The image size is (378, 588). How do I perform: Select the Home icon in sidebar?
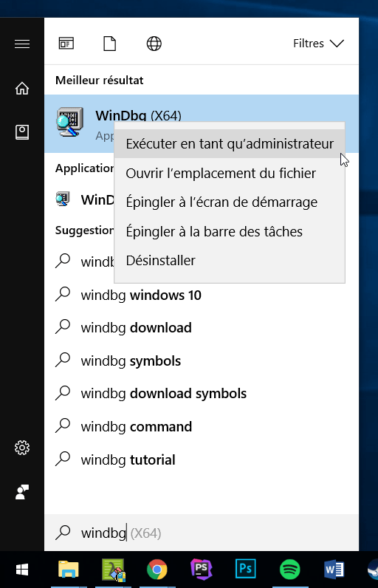(22, 89)
